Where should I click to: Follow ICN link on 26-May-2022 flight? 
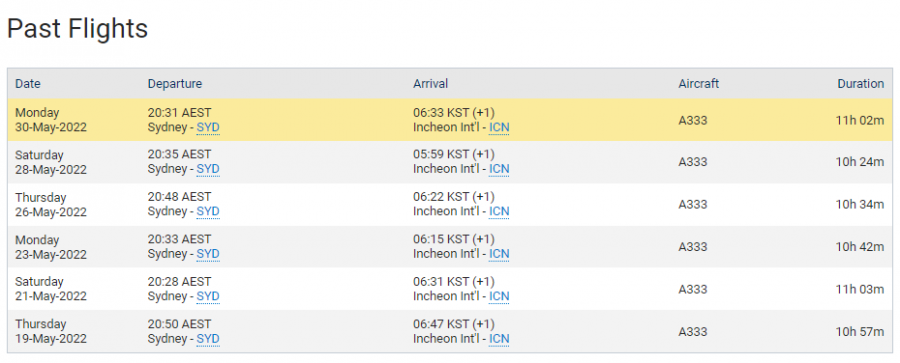(499, 211)
